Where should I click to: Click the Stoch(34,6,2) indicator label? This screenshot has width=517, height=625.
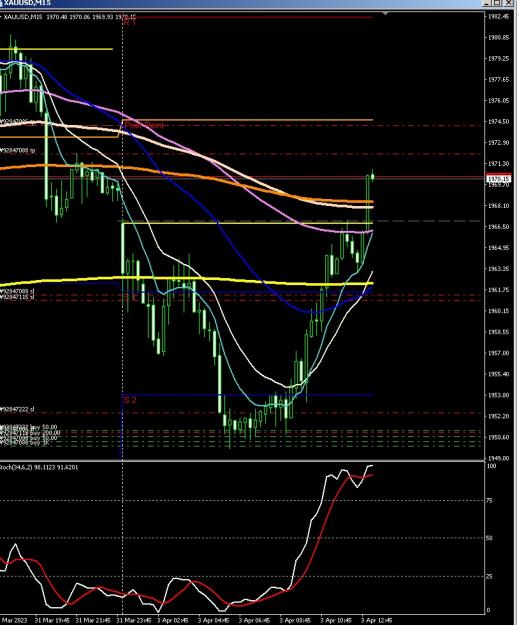(39, 467)
